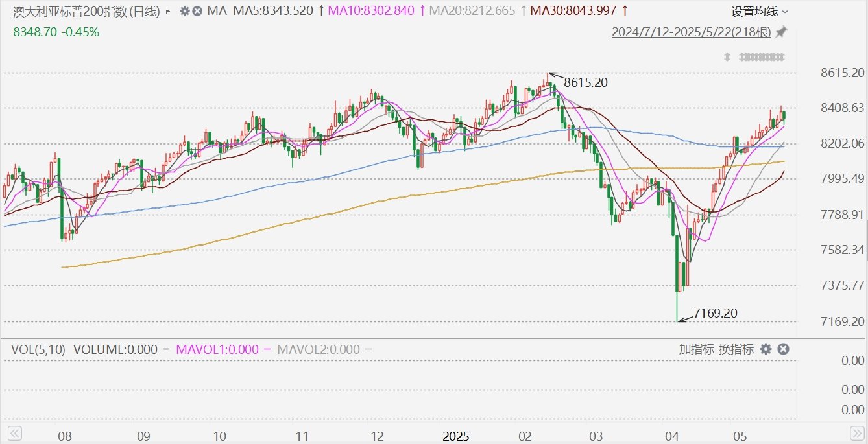Click the vertical scale up-down arrows icon
868x444 pixels.
[727, 56]
